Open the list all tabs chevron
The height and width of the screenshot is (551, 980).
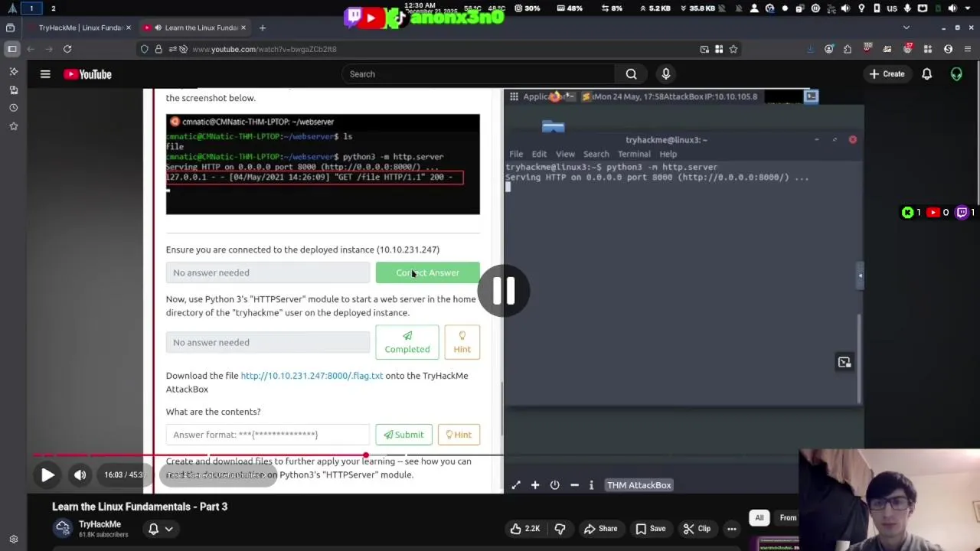[x=906, y=28]
